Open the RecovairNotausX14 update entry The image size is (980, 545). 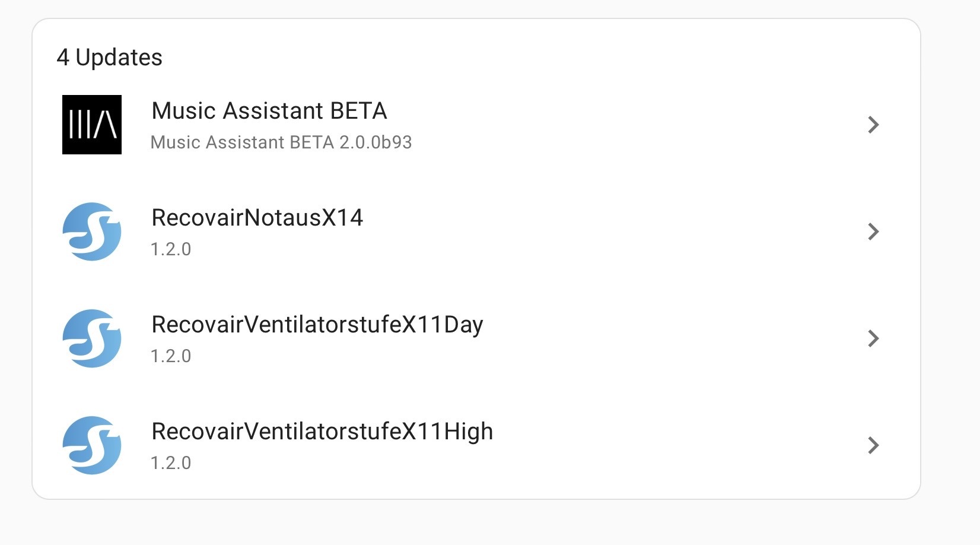coord(257,218)
